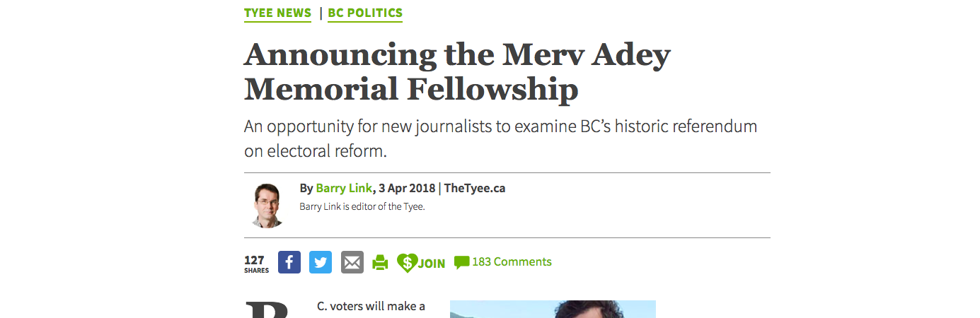Click the heart dollar Join icon

pyautogui.click(x=408, y=263)
